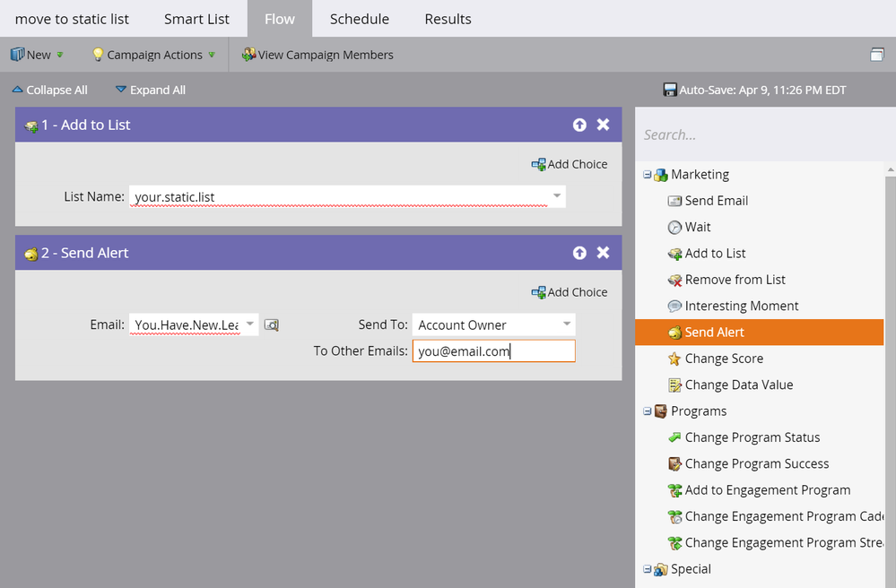Select the Wait flow action
Screen dimensions: 896x588
(x=697, y=227)
